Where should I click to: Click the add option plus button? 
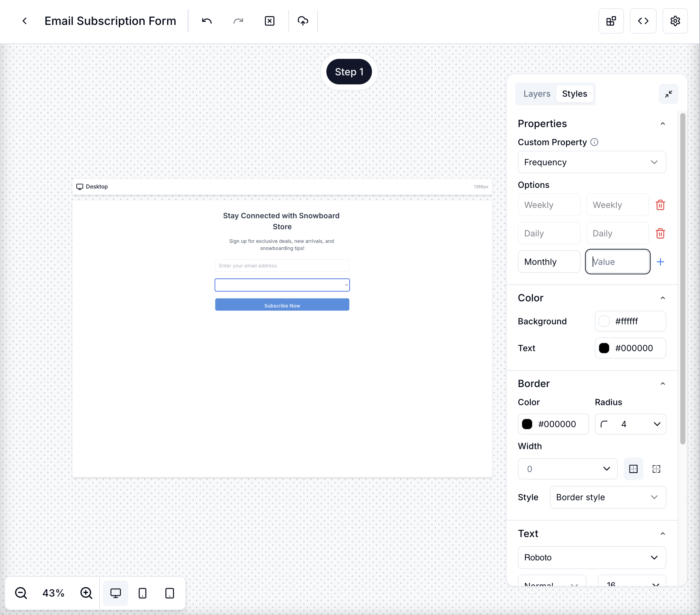click(x=660, y=262)
